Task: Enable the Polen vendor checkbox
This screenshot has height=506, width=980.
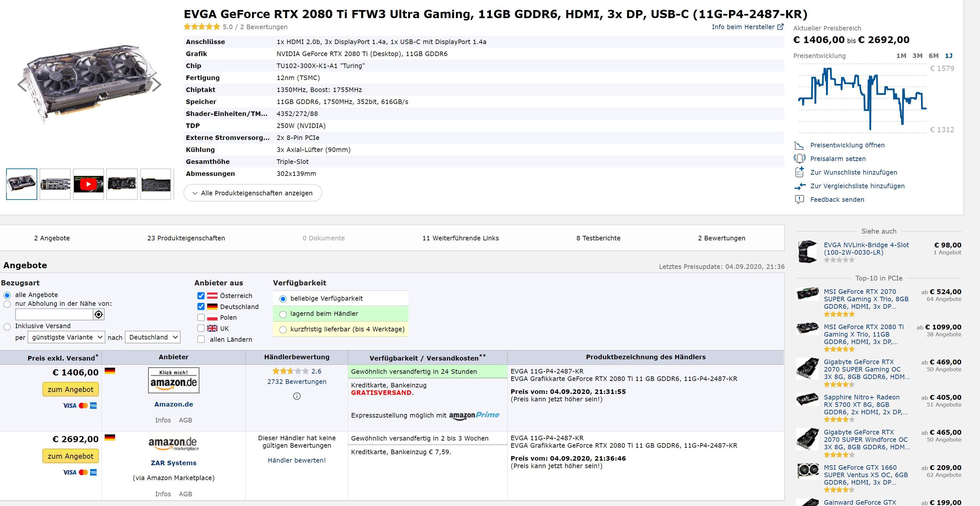Action: (x=201, y=317)
